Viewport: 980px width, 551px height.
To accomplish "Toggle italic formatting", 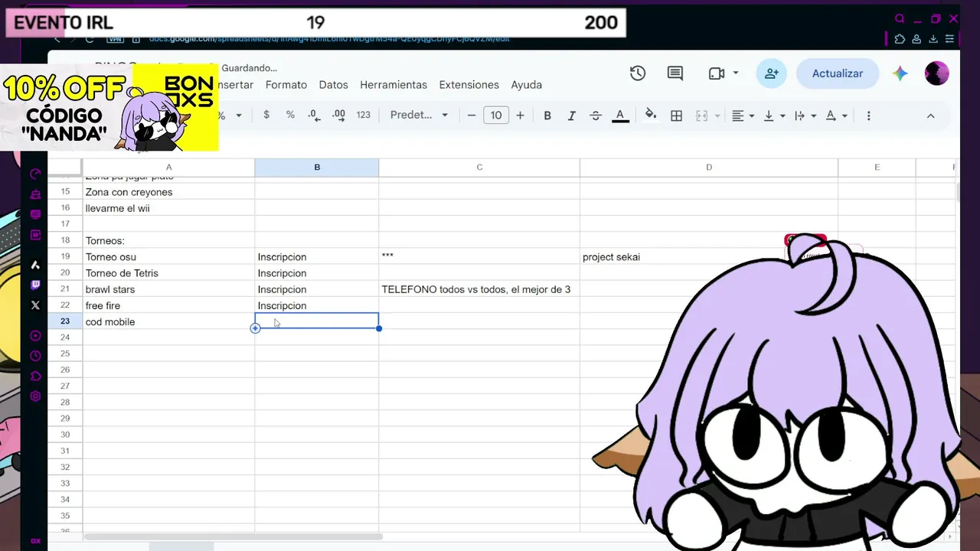I will [x=571, y=116].
